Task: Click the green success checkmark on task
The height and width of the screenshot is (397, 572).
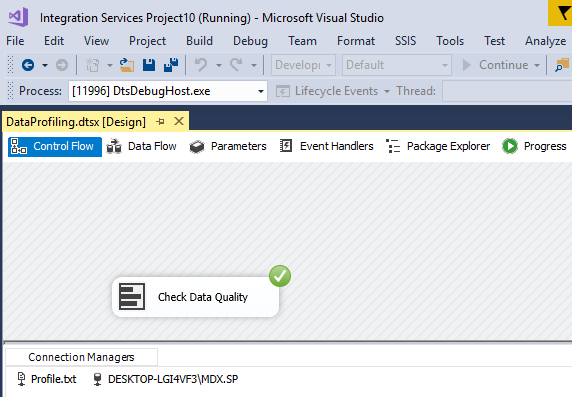Action: point(280,276)
